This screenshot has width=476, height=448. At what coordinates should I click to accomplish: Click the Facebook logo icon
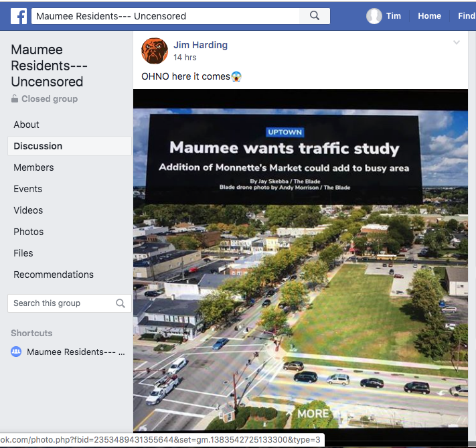coord(19,16)
